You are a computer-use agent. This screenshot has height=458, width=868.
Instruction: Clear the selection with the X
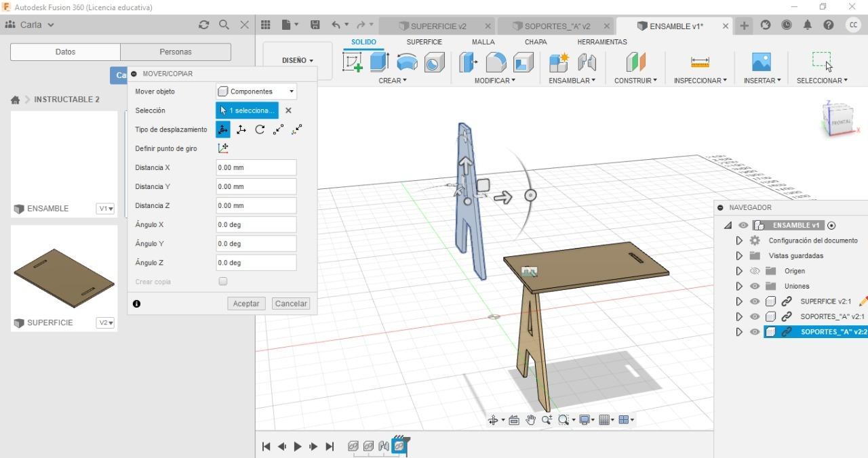[288, 110]
